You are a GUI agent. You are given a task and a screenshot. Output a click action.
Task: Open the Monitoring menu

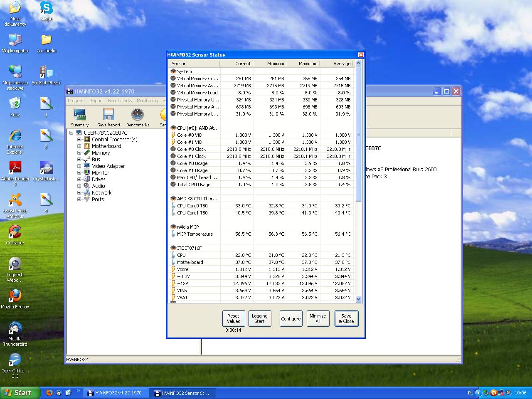tap(147, 101)
